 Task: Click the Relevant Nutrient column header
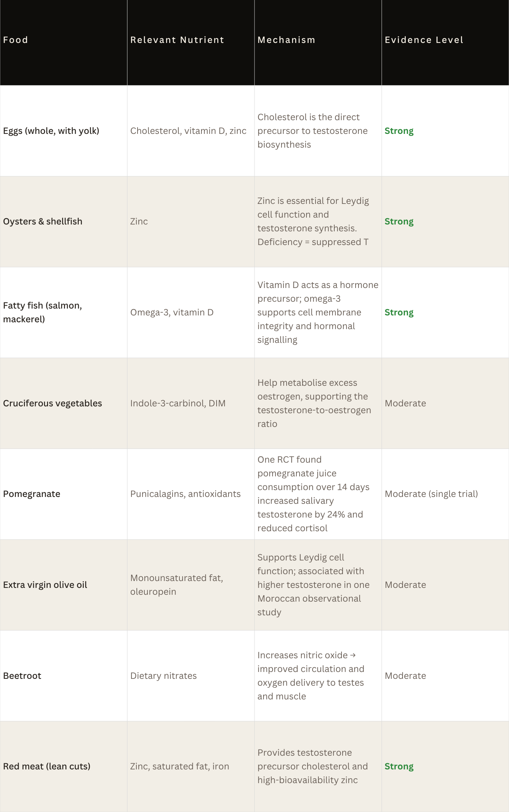[x=191, y=43]
